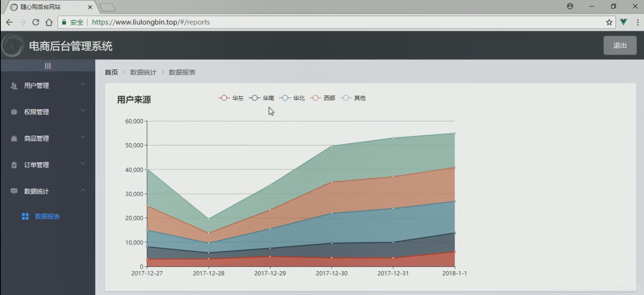
Task: Click the 用户来源 chart title
Action: point(134,100)
